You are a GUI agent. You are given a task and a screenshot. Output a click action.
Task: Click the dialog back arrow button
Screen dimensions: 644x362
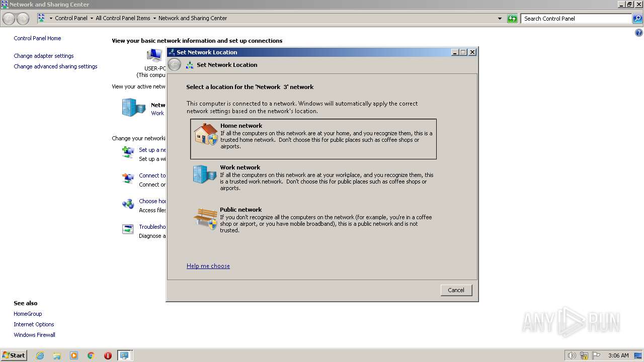tap(174, 64)
